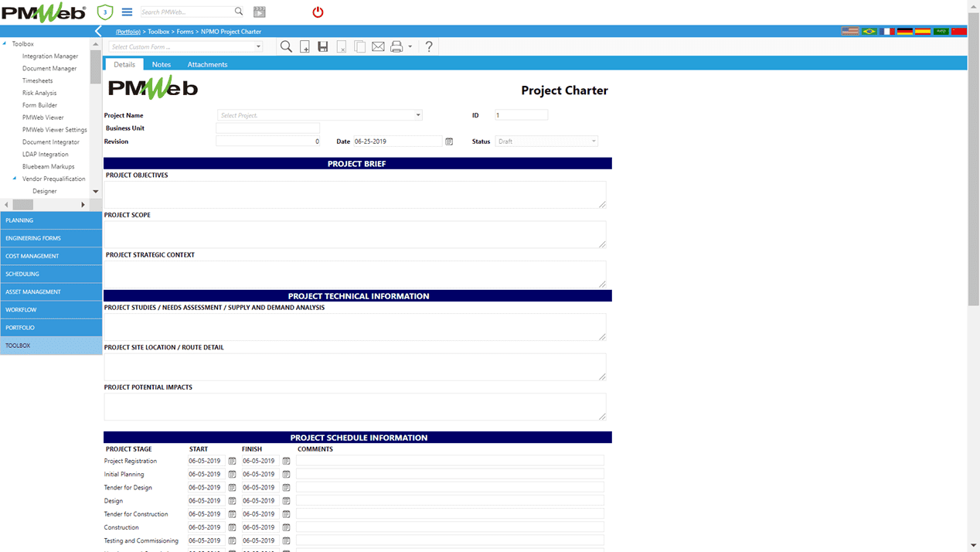
Task: Click the Comments field for Initial Planning
Action: pyautogui.click(x=450, y=474)
